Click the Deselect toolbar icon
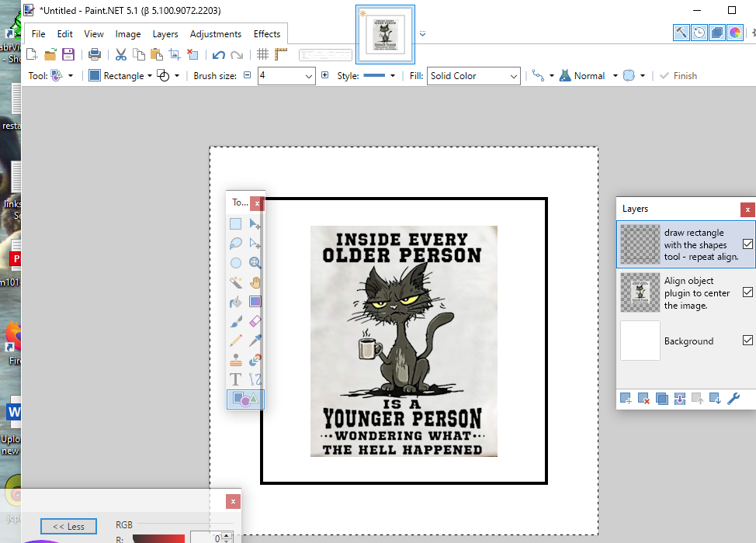 pos(192,54)
